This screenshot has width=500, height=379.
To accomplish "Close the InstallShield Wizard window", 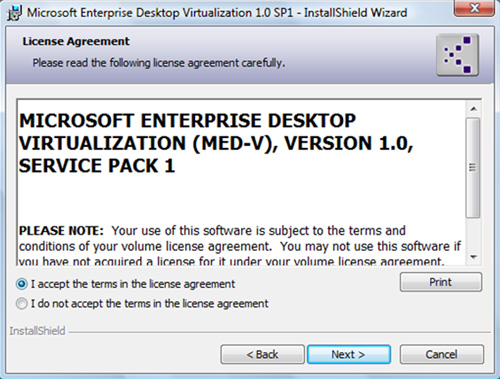I will [x=475, y=8].
